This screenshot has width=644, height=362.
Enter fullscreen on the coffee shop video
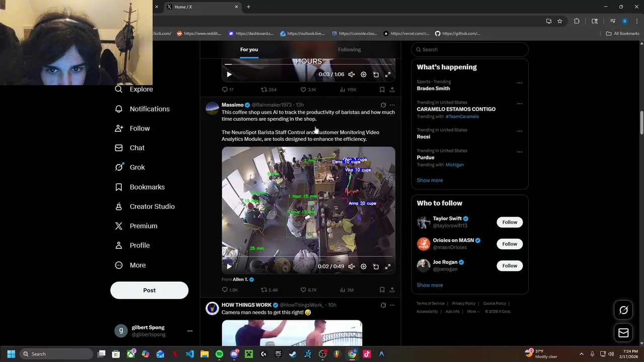(x=387, y=266)
